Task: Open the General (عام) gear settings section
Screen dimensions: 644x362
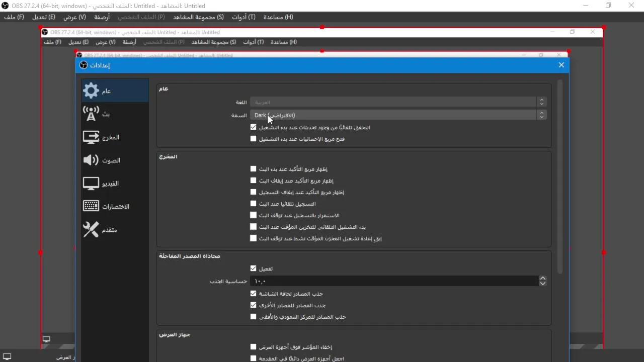Action: click(115, 90)
